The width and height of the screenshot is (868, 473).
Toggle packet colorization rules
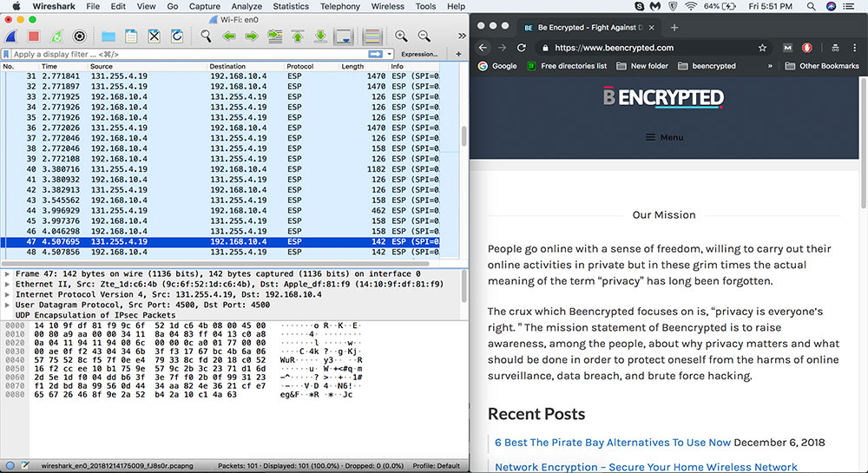click(372, 36)
